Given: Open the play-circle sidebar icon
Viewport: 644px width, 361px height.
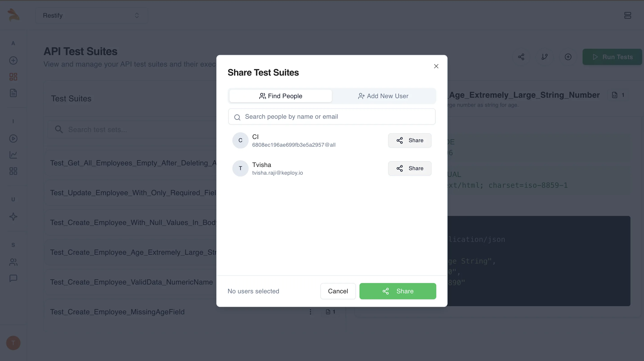Looking at the screenshot, I should (13, 139).
